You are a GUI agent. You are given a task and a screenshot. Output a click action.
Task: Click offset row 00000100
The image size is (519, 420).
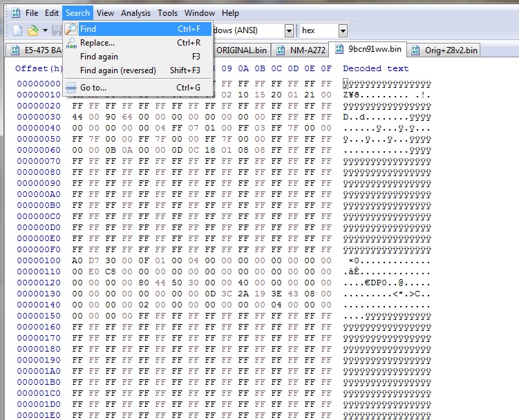click(x=39, y=260)
